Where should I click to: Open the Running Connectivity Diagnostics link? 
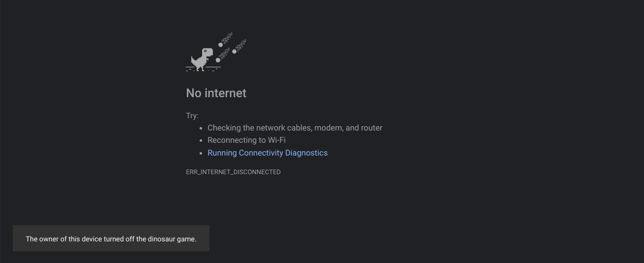[x=267, y=153]
